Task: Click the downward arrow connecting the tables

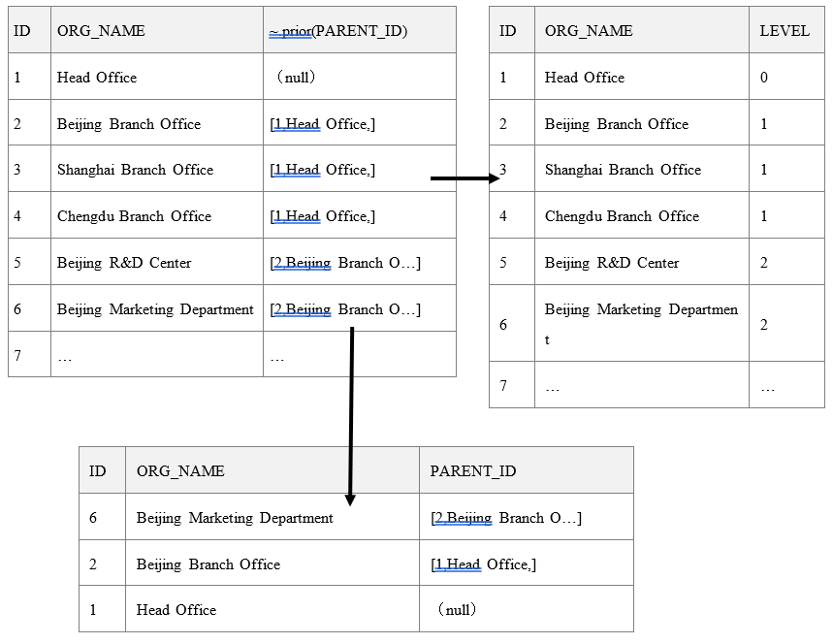Action: pyautogui.click(x=351, y=415)
